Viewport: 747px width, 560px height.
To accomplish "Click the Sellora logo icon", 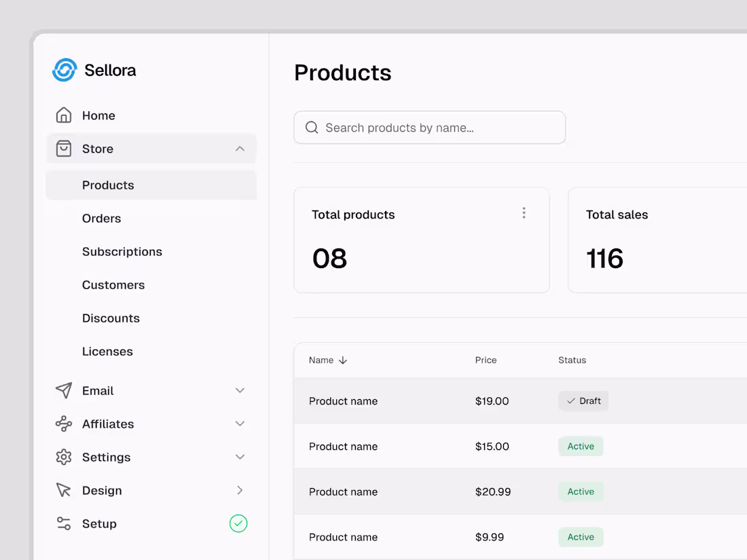I will pyautogui.click(x=64, y=70).
